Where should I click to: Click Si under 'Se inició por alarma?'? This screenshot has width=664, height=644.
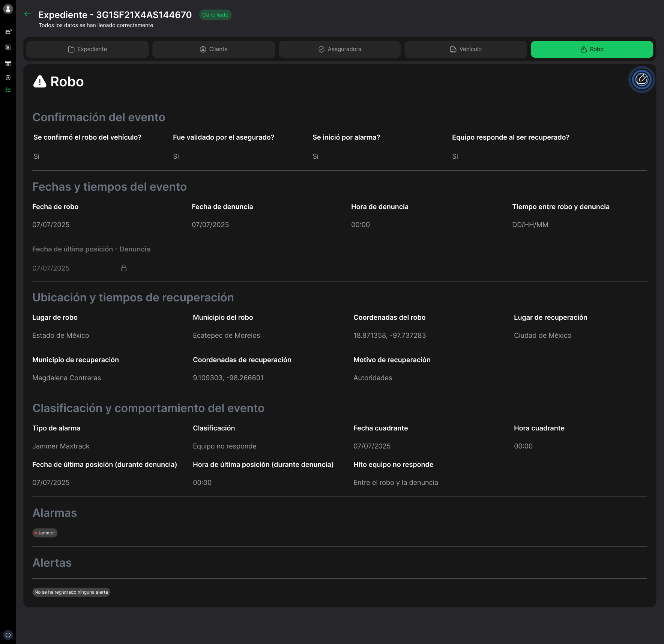tap(315, 156)
